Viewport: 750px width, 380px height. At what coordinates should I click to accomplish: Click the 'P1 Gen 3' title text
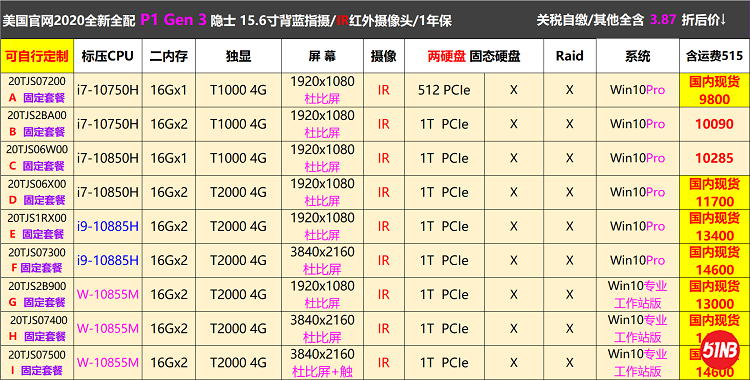tap(174, 20)
